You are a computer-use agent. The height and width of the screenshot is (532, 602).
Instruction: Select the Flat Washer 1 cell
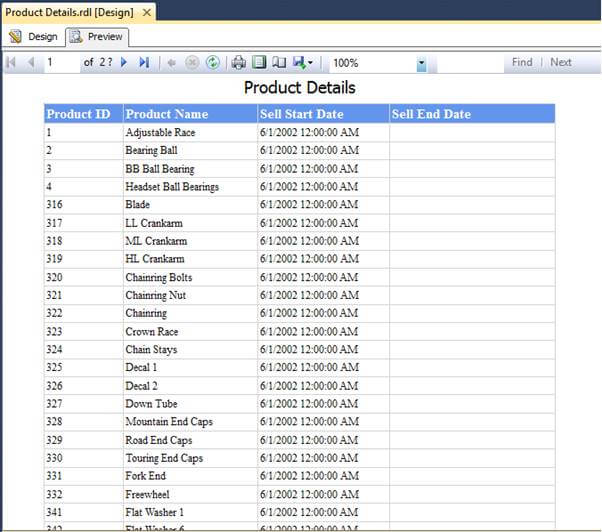pos(190,512)
